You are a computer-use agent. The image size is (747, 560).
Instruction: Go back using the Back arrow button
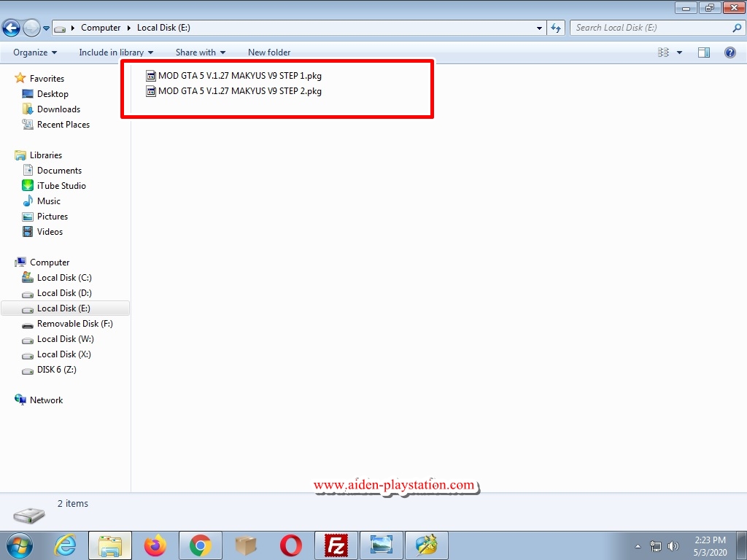point(12,28)
